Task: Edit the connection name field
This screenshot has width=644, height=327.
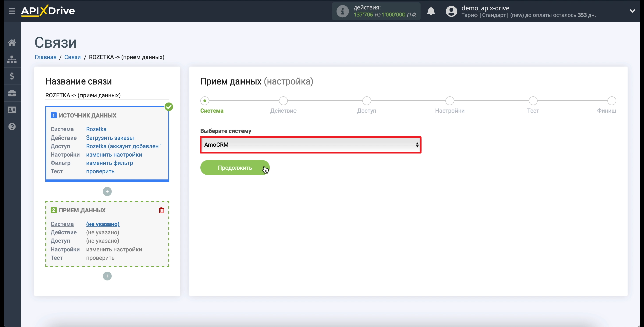Action: (x=107, y=95)
